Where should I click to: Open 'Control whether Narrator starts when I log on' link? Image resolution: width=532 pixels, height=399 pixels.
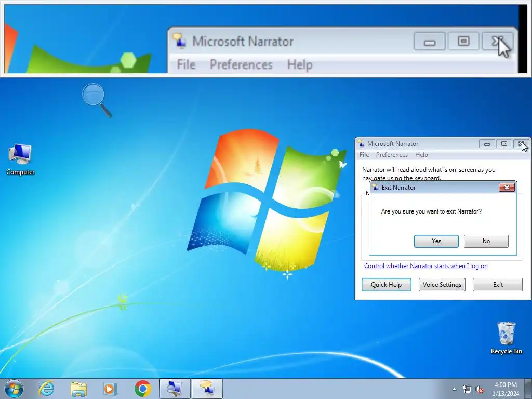pos(426,266)
